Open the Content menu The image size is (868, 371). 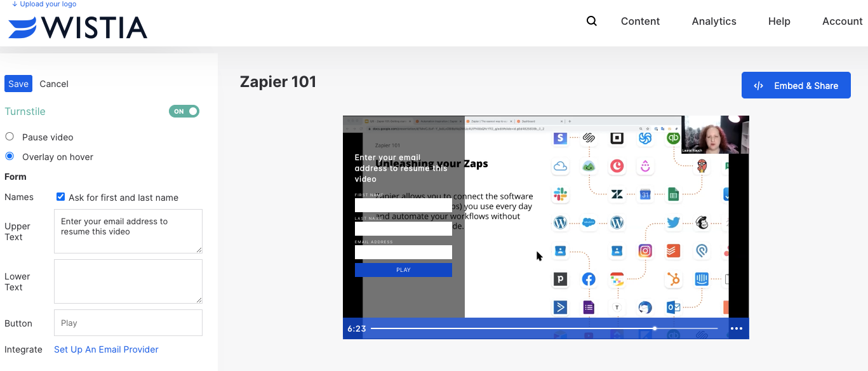(640, 21)
